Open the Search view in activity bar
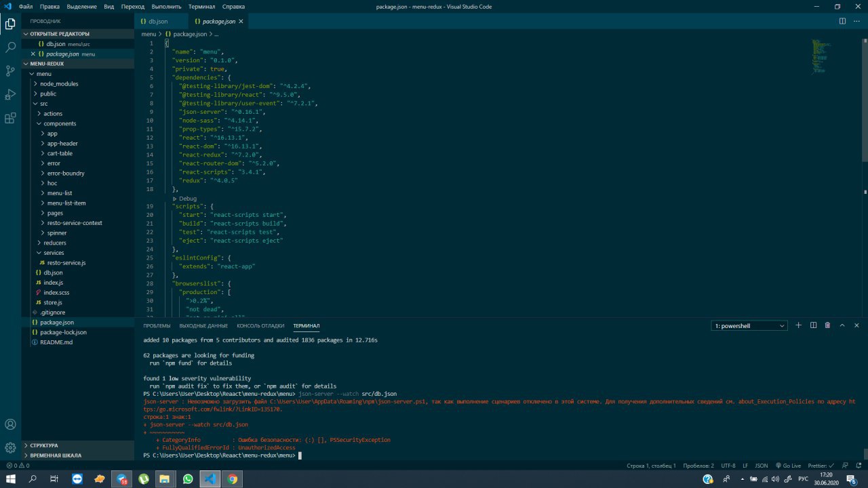Viewport: 868px width, 488px height. coord(10,47)
